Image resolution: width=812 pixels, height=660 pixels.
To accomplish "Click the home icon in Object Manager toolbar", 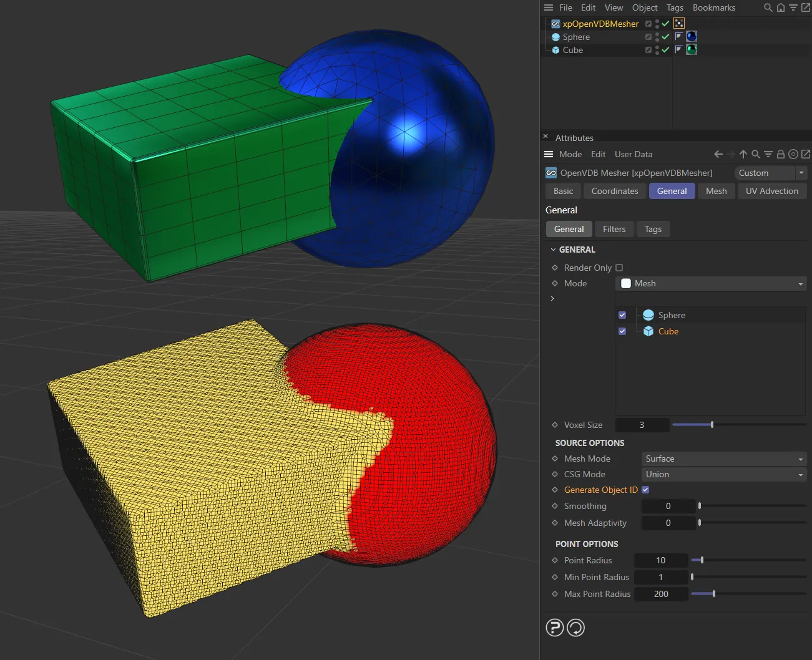I will [780, 7].
